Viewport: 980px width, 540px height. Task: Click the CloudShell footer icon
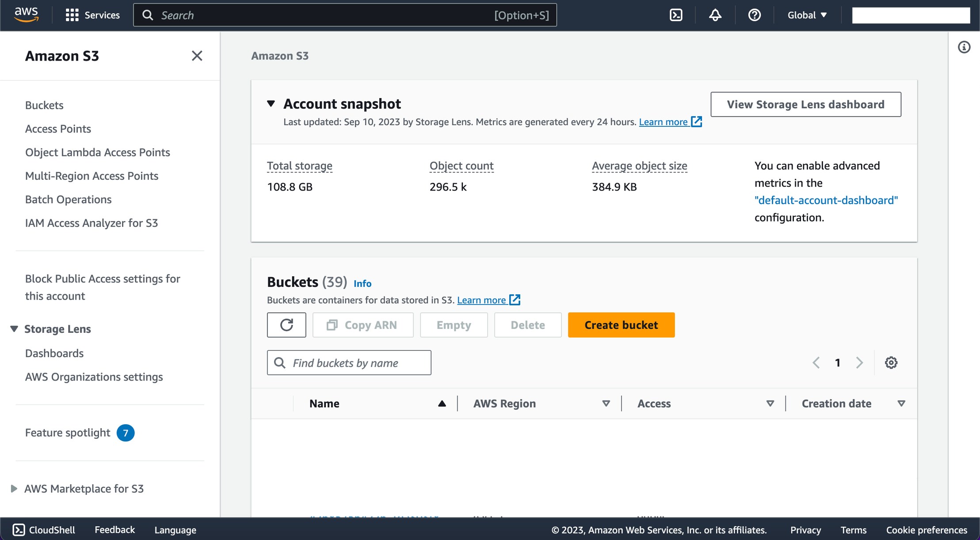[19, 529]
